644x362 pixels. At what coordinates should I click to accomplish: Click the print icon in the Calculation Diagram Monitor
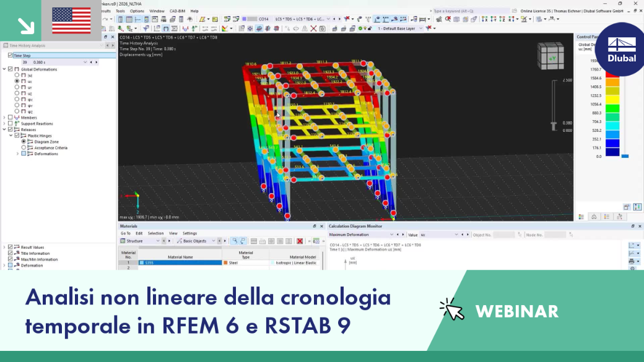pyautogui.click(x=632, y=261)
